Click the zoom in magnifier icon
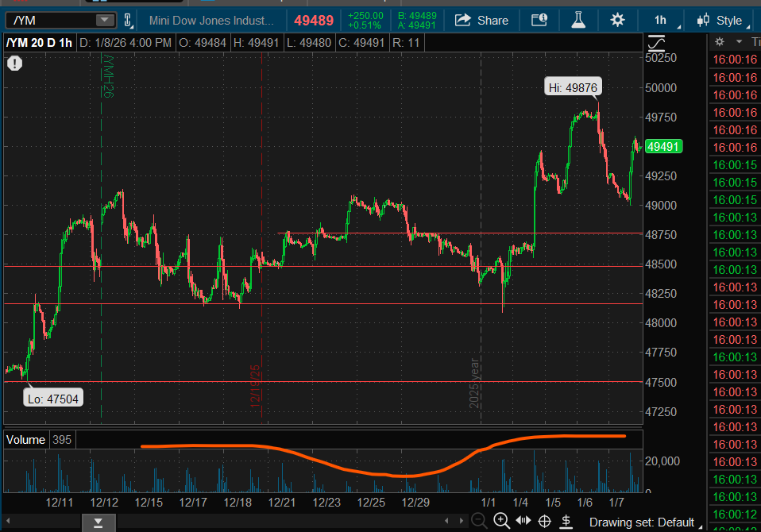This screenshot has width=761, height=532. tap(501, 522)
